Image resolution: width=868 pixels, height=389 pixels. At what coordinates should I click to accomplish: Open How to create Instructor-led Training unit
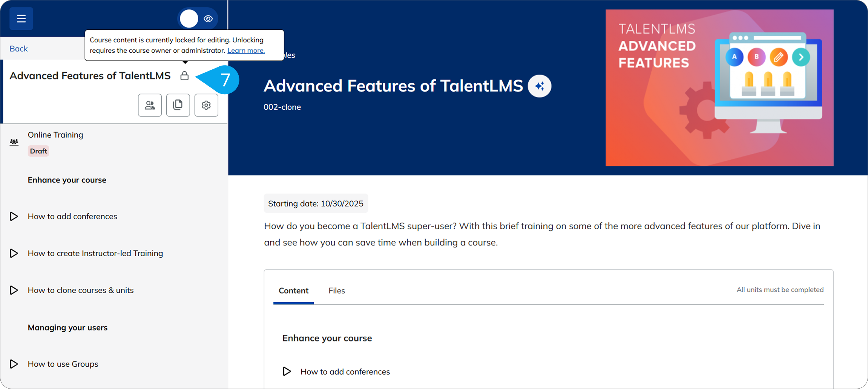coord(95,253)
